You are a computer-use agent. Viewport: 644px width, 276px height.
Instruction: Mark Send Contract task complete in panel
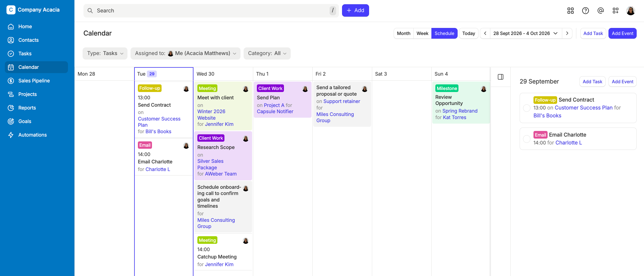[526, 108]
